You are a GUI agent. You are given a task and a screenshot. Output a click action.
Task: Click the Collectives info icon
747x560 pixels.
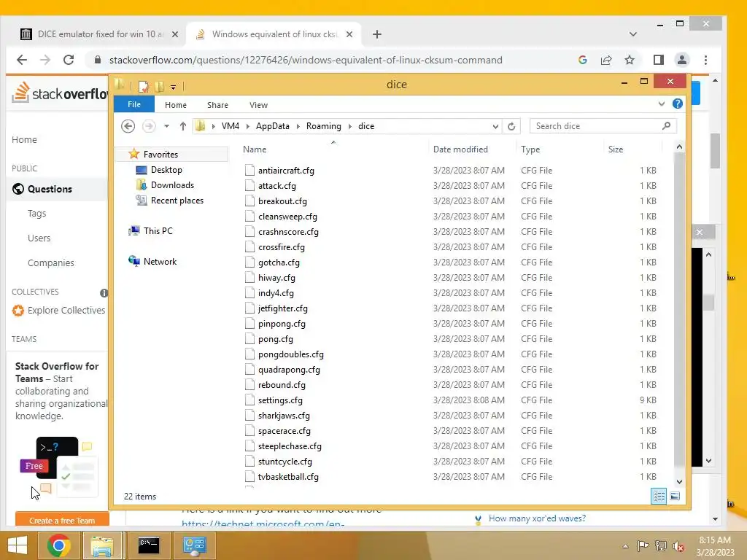[104, 293]
